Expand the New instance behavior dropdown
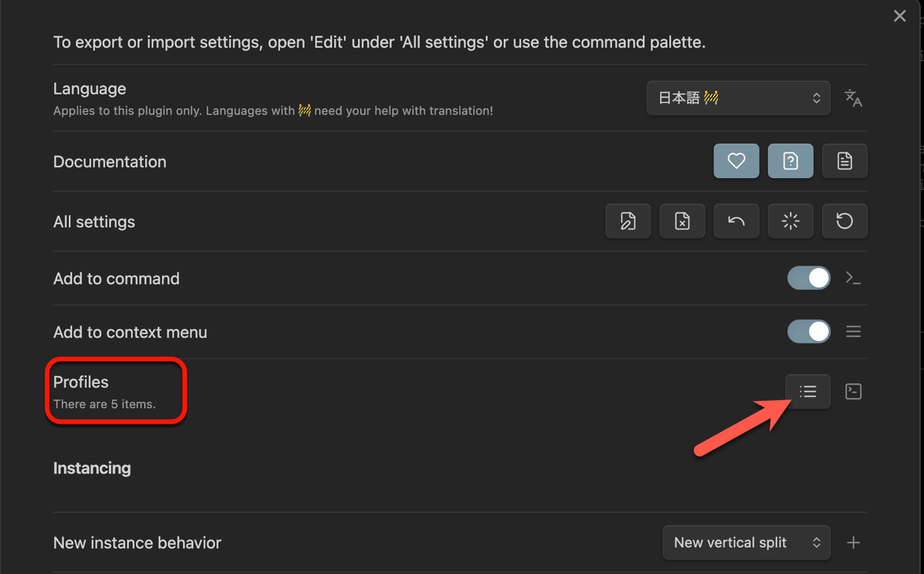The width and height of the screenshot is (924, 574). point(746,543)
